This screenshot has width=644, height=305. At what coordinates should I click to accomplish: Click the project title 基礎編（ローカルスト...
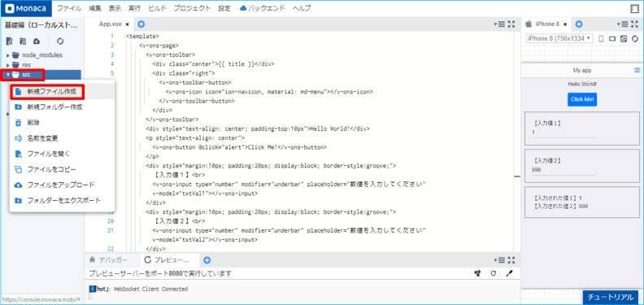pyautogui.click(x=41, y=24)
